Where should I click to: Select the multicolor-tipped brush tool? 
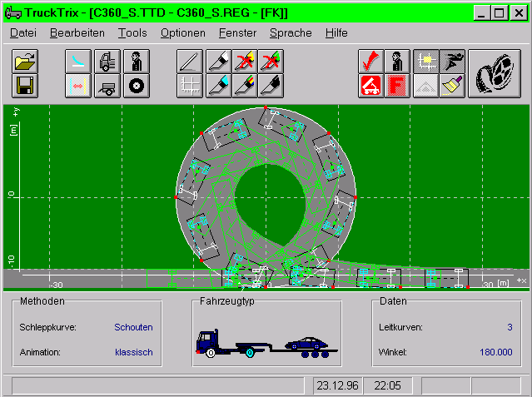click(x=245, y=86)
